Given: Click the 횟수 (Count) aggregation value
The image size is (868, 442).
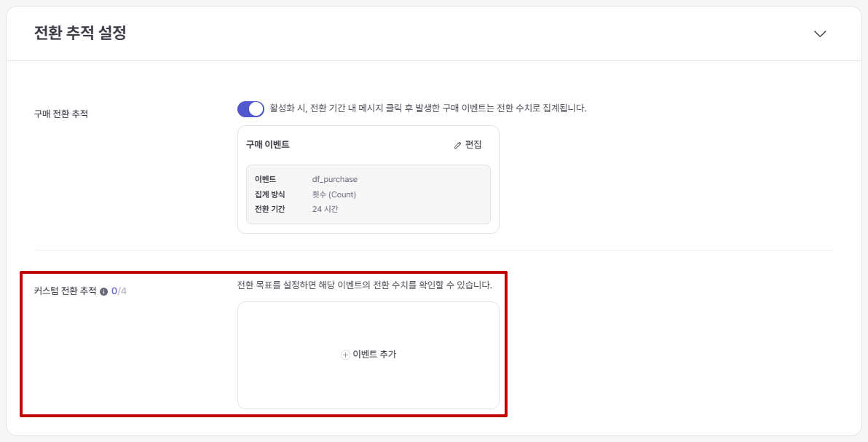Looking at the screenshot, I should pos(334,194).
